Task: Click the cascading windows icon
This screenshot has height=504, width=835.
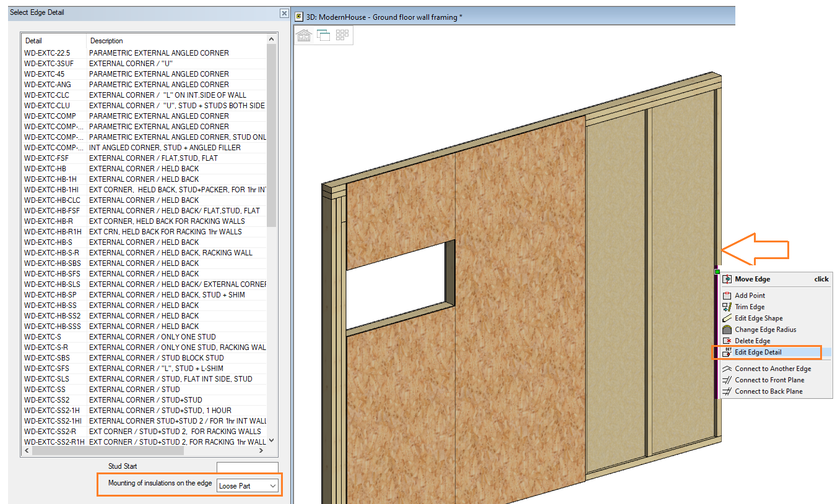Action: click(323, 35)
